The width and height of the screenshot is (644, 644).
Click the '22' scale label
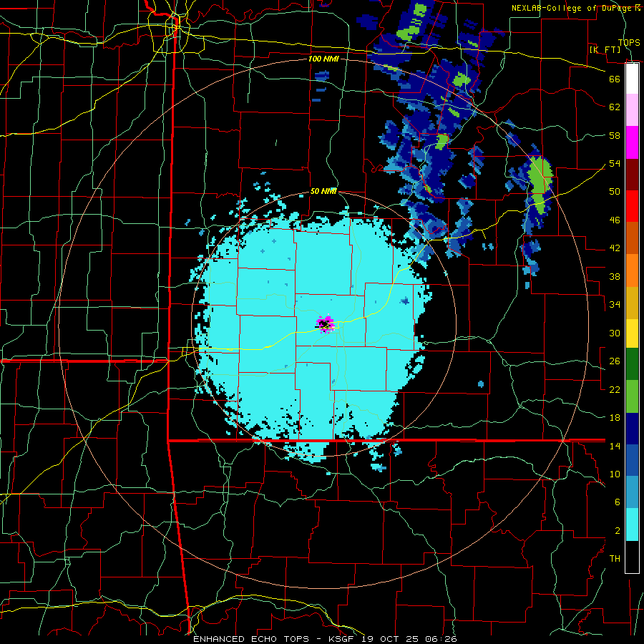tap(615, 390)
